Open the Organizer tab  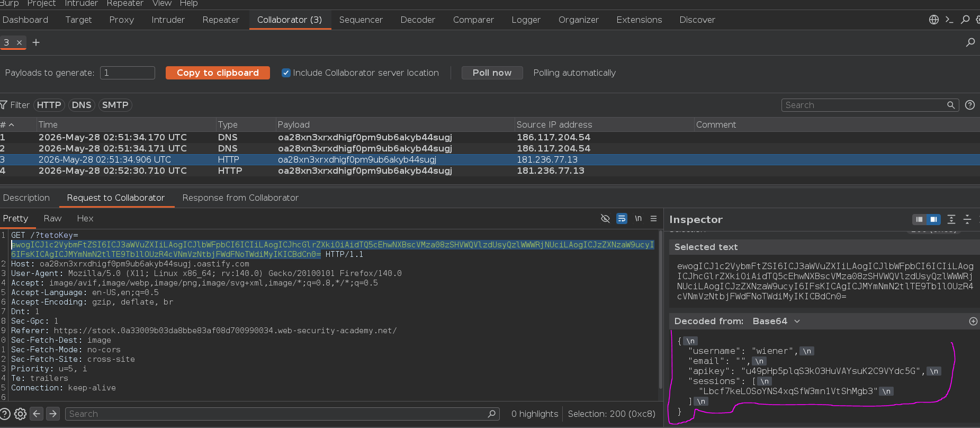pos(578,20)
